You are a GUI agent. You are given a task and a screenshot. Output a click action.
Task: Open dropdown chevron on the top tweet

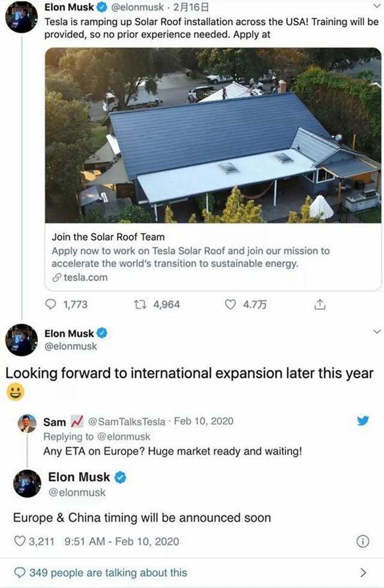tap(377, 8)
